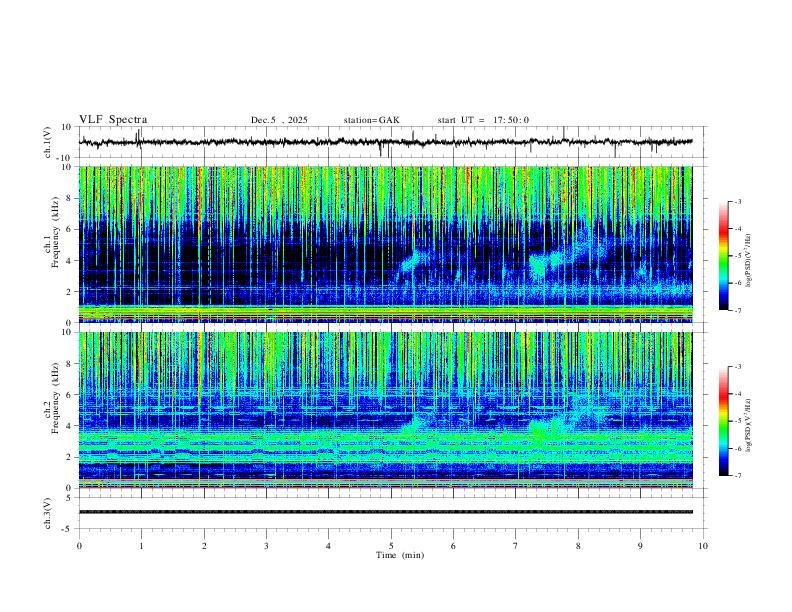Image resolution: width=792 pixels, height=612 pixels.
Task: Click the 'ch.3(V)' axis label
Action: 48,513
